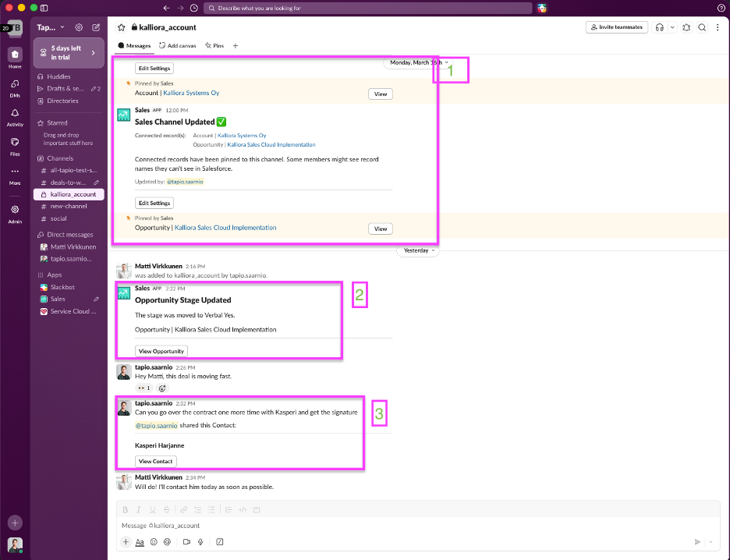This screenshot has height=560, width=730.
Task: Toggle formatting toolbar with Aa icon
Action: (140, 542)
